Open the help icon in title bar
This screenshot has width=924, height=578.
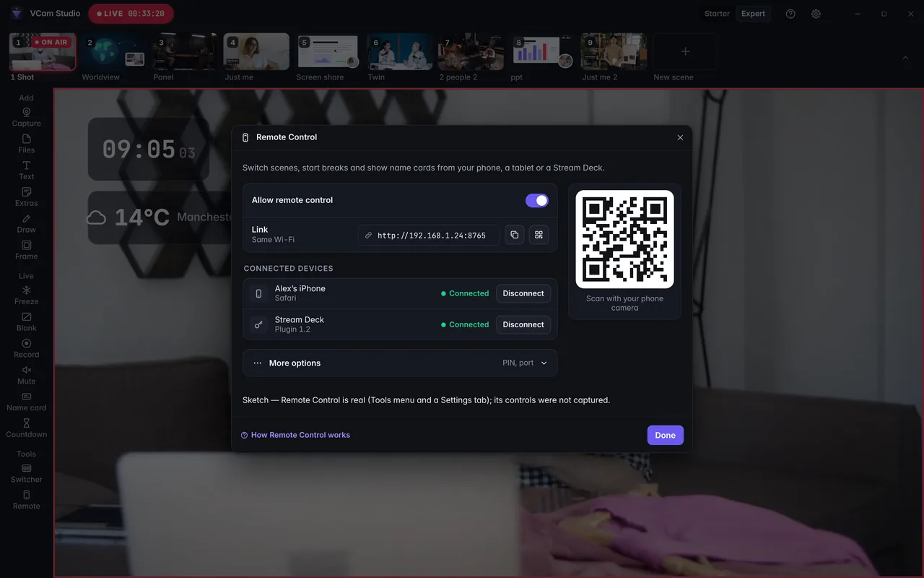click(x=790, y=14)
